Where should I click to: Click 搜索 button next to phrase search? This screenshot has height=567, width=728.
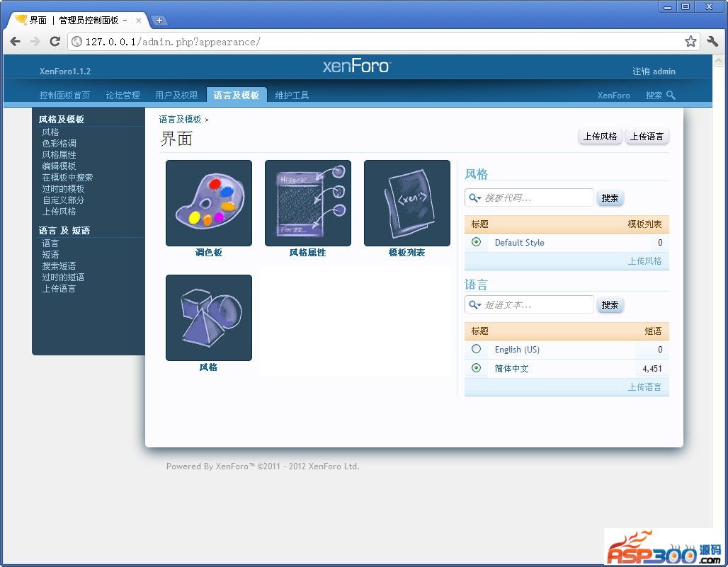pyautogui.click(x=610, y=305)
